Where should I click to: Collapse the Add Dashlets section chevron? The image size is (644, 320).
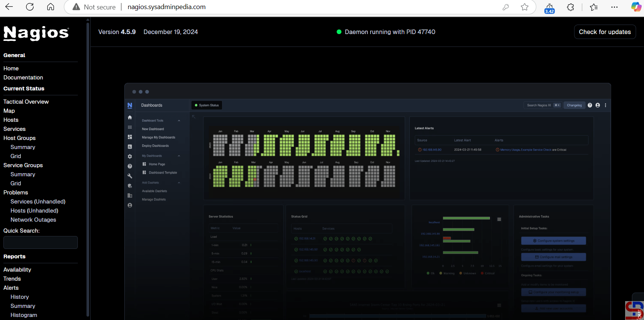pyautogui.click(x=179, y=183)
